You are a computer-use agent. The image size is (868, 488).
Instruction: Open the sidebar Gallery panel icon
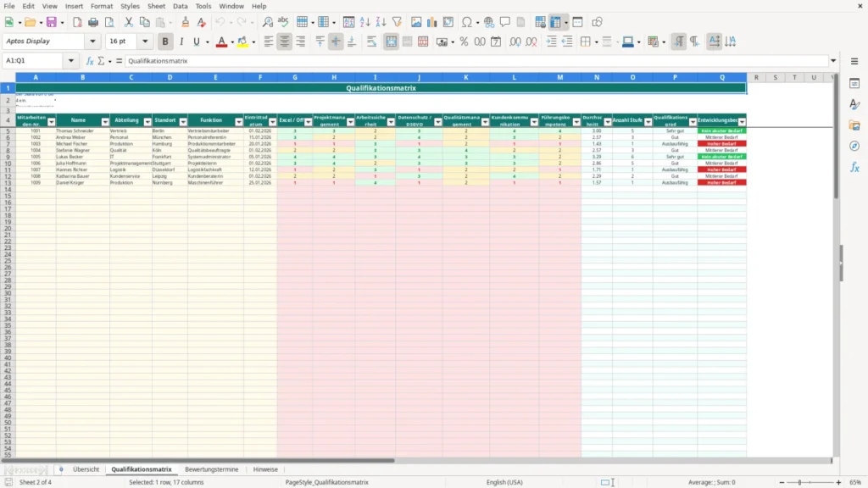coord(854,125)
